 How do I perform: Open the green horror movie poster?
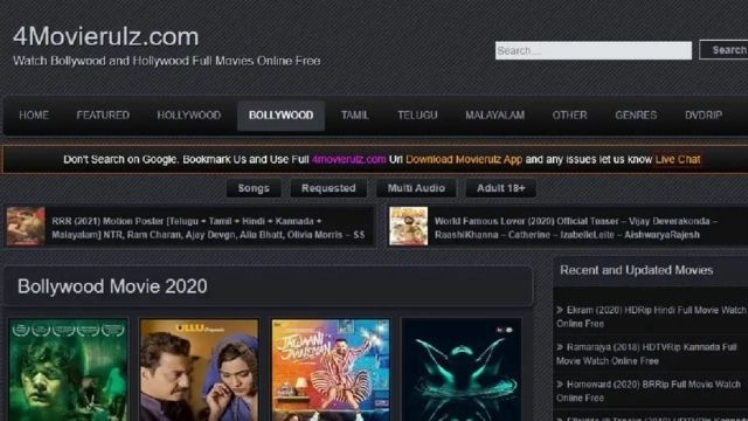pyautogui.click(x=68, y=370)
